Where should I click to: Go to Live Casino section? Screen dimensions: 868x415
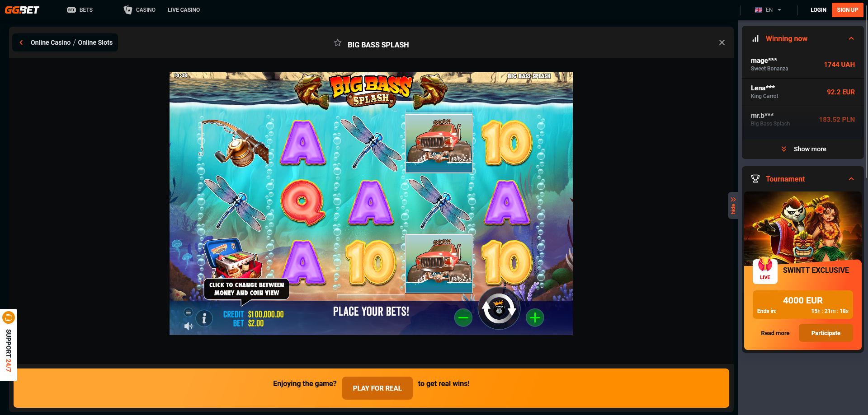(184, 10)
